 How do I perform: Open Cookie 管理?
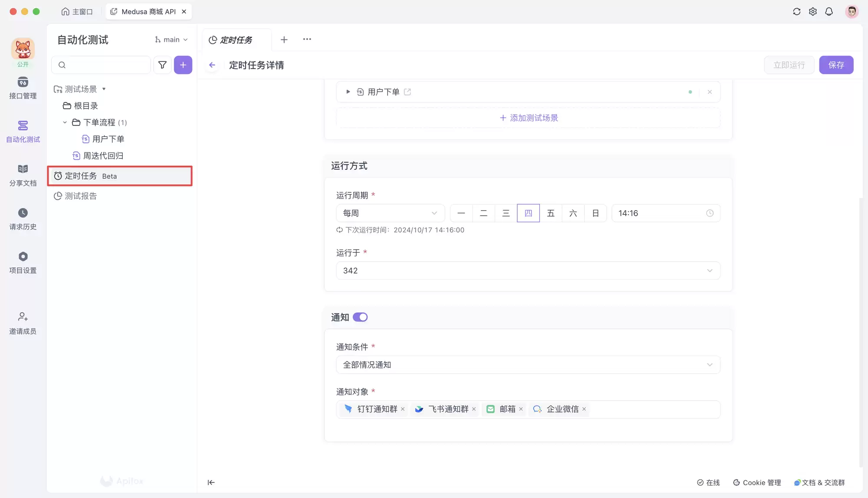(757, 483)
